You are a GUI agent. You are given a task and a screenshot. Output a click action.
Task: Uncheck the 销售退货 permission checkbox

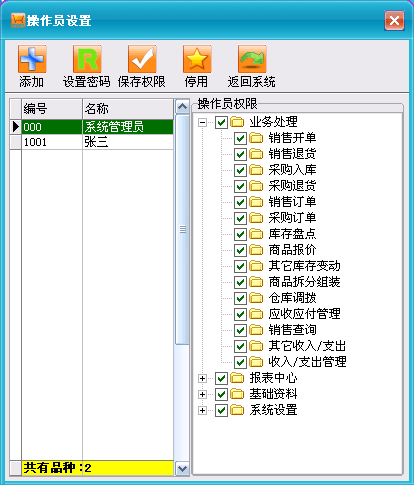(240, 154)
